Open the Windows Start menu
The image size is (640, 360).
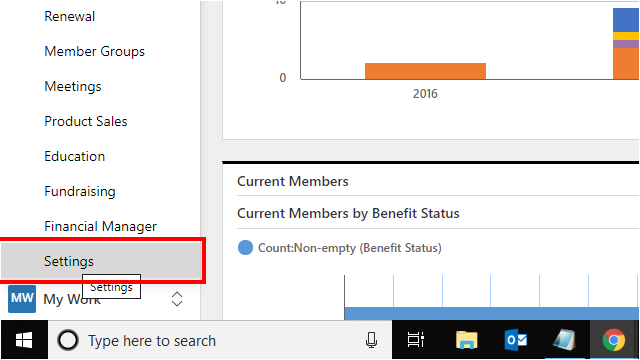(x=24, y=340)
